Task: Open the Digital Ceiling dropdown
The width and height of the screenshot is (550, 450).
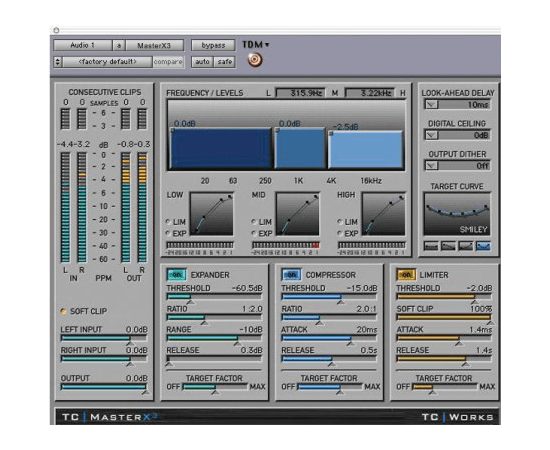Action: click(x=431, y=135)
